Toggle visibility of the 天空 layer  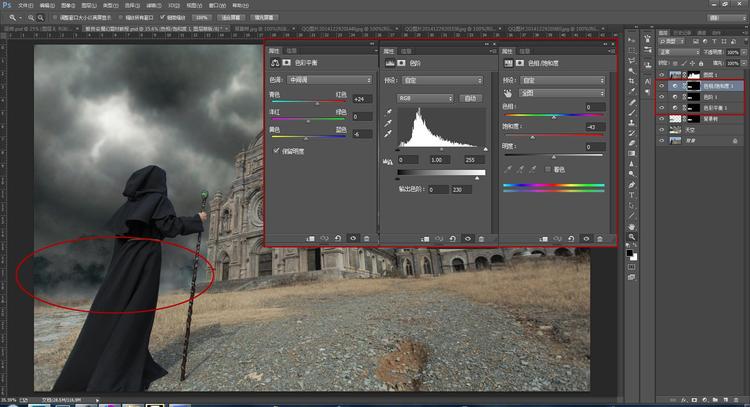tap(662, 130)
